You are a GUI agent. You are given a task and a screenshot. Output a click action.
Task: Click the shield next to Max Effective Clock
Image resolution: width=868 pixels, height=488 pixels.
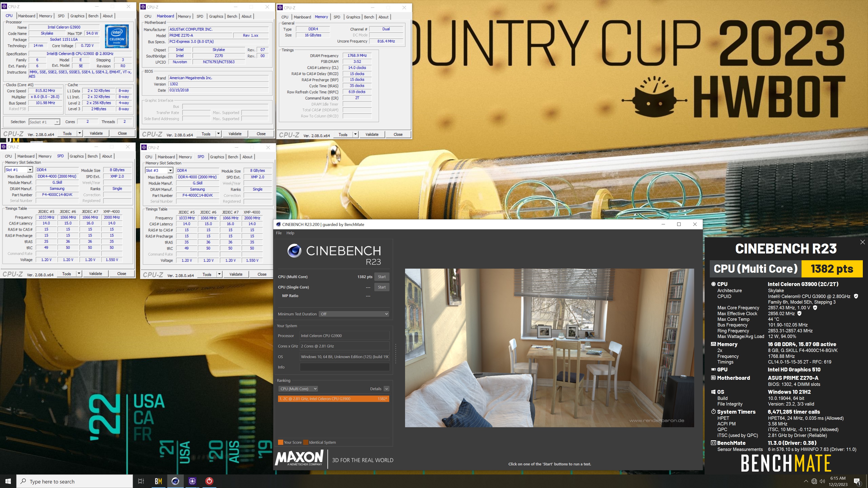(x=799, y=313)
